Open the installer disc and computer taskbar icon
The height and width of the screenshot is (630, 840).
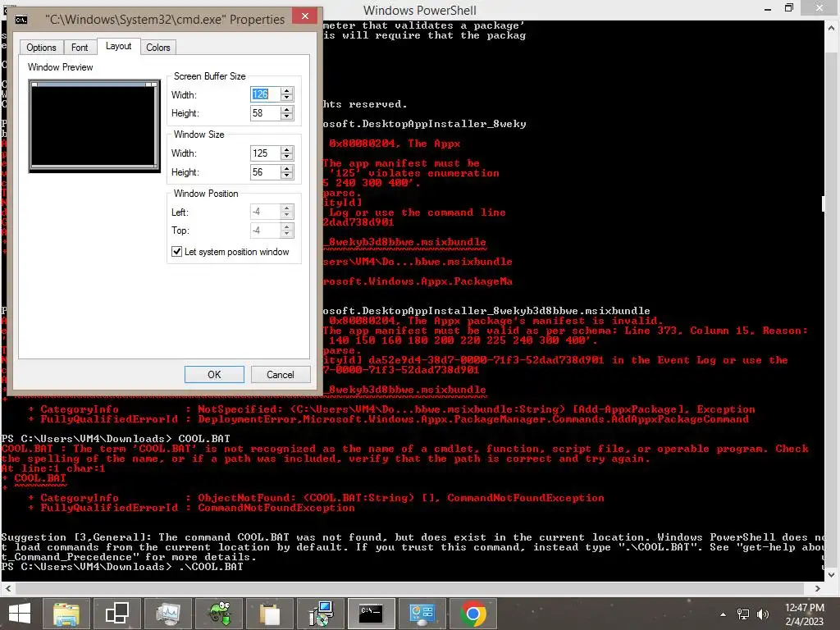[x=321, y=614]
